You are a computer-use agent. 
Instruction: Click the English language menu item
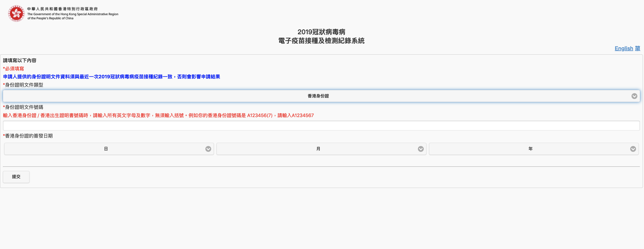pos(624,48)
